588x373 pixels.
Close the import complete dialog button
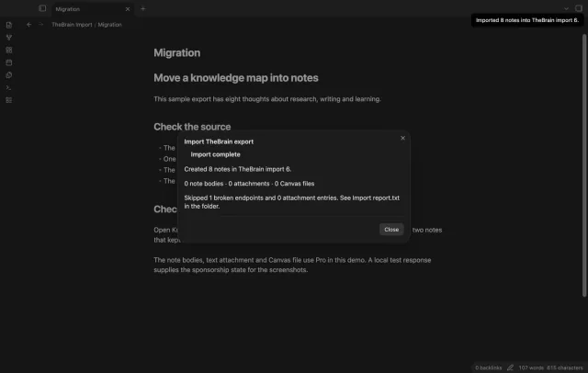pos(391,230)
